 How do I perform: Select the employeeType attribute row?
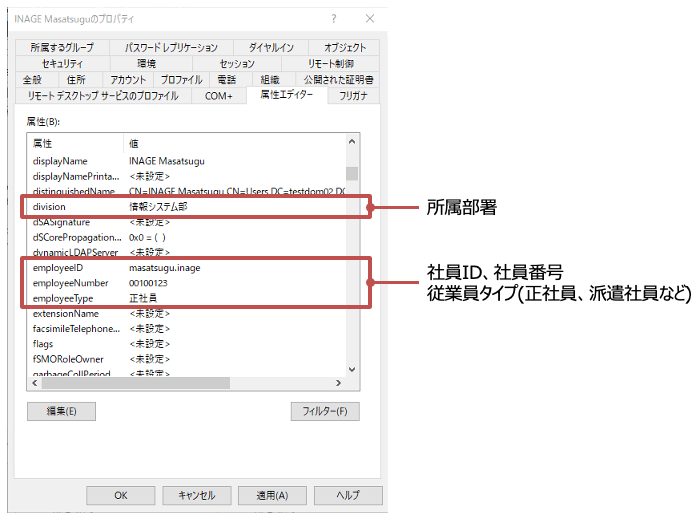tap(187, 298)
